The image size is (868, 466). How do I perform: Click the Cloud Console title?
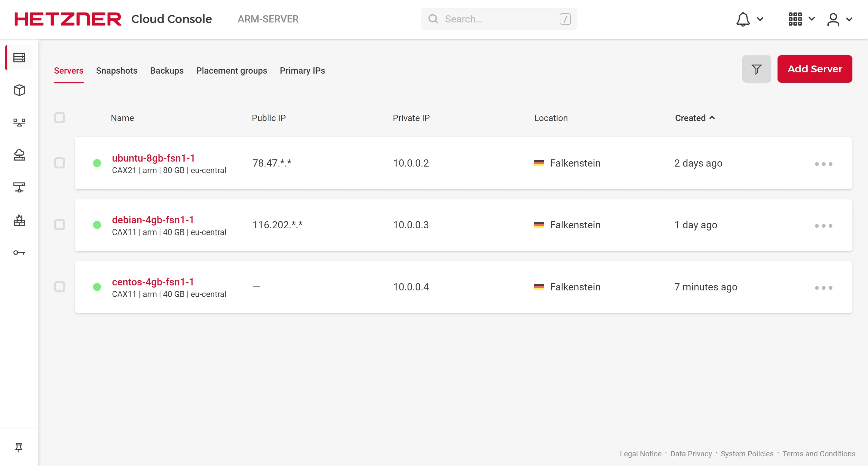(x=172, y=19)
